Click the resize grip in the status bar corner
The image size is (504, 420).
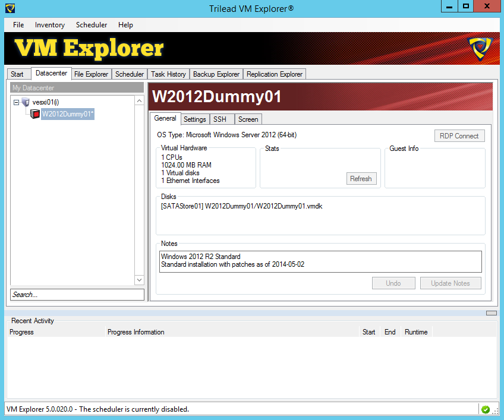(x=495, y=411)
